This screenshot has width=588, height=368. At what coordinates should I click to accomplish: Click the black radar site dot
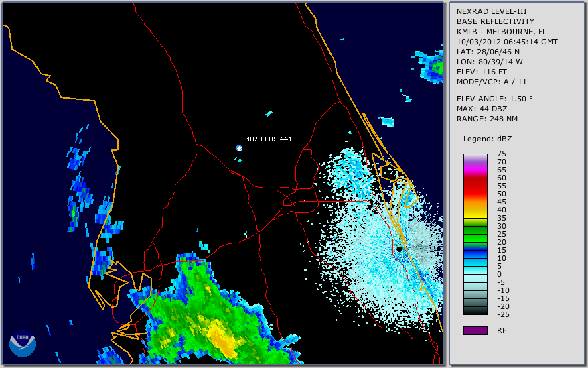tap(399, 249)
